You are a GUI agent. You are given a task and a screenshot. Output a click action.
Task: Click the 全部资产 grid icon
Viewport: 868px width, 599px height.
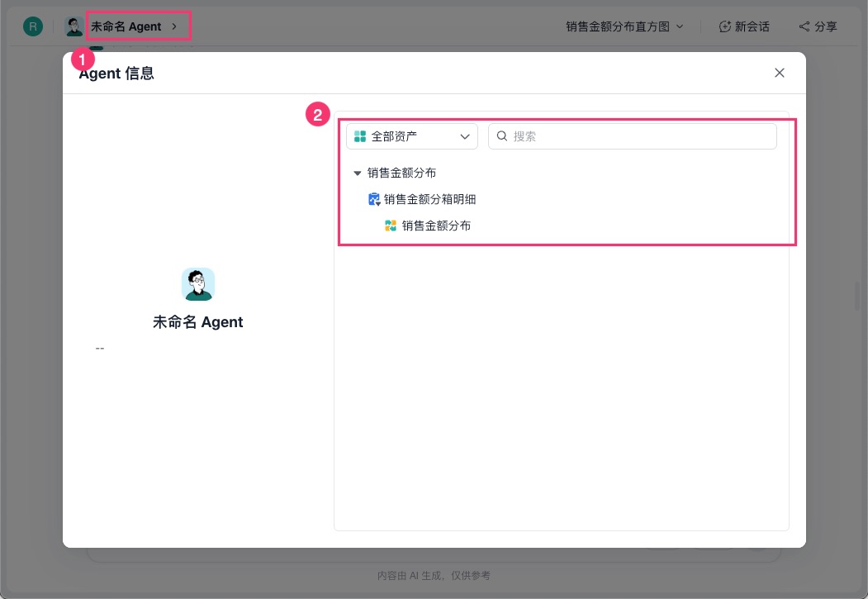click(360, 136)
